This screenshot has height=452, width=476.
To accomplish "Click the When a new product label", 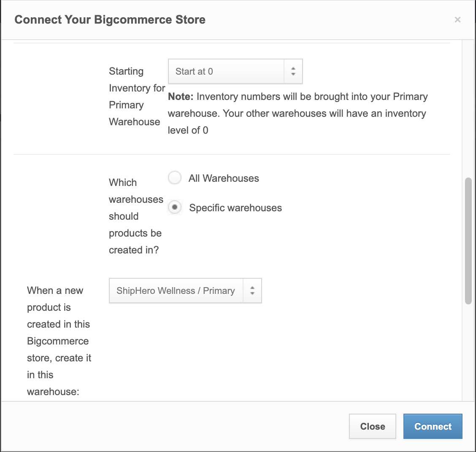I will tap(59, 341).
